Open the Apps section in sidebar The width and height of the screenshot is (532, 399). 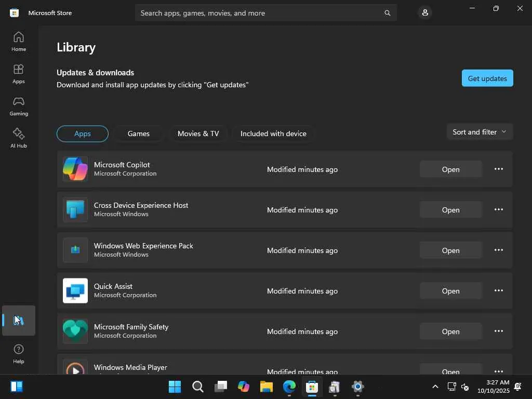(x=18, y=74)
